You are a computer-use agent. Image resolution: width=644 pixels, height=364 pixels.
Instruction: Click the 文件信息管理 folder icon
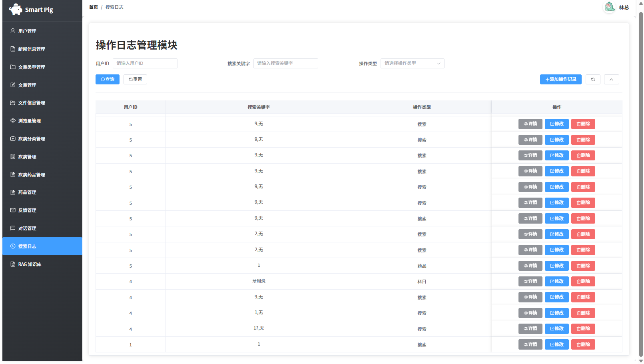(x=13, y=103)
